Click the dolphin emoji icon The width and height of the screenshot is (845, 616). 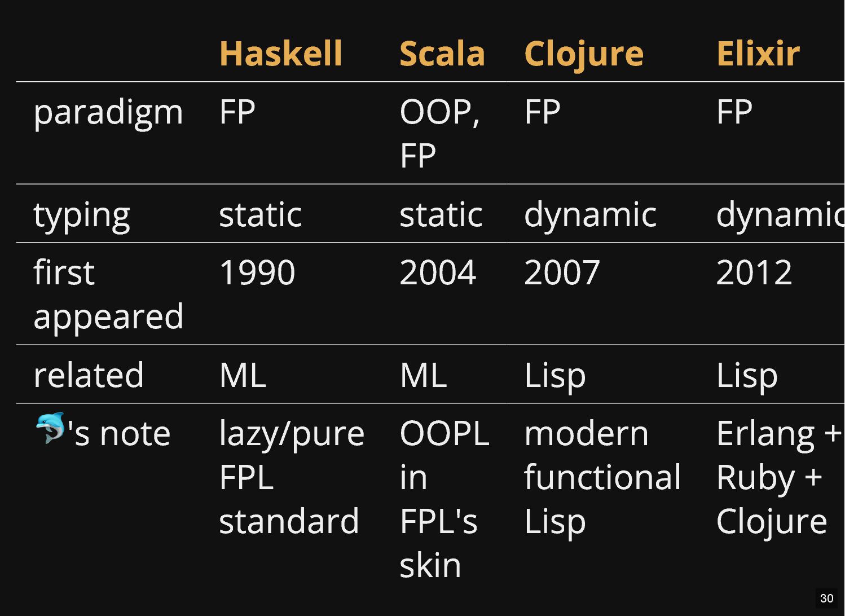tap(50, 428)
